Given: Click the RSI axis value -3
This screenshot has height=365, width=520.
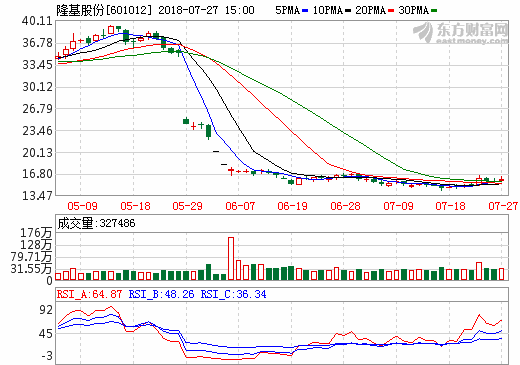Looking at the screenshot, I should click(47, 356).
